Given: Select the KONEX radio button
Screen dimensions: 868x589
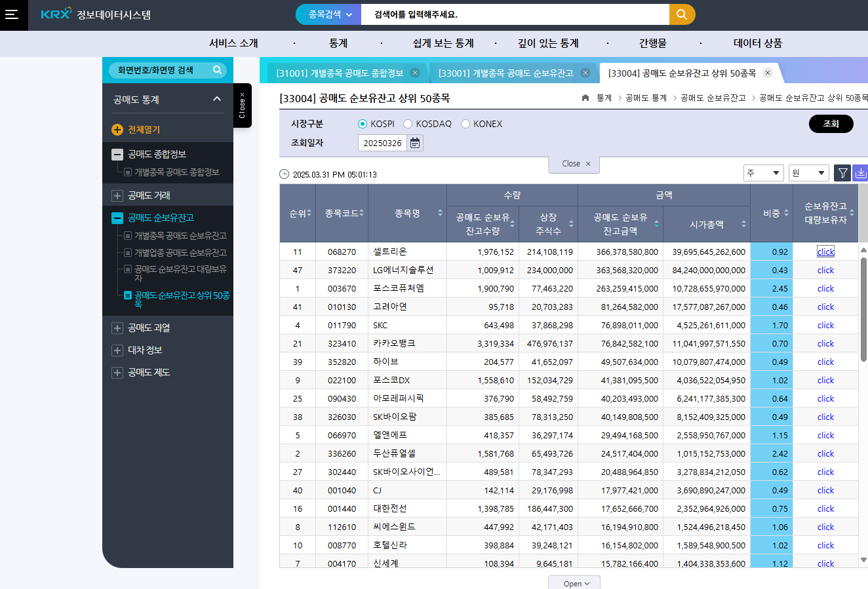Looking at the screenshot, I should click(465, 124).
